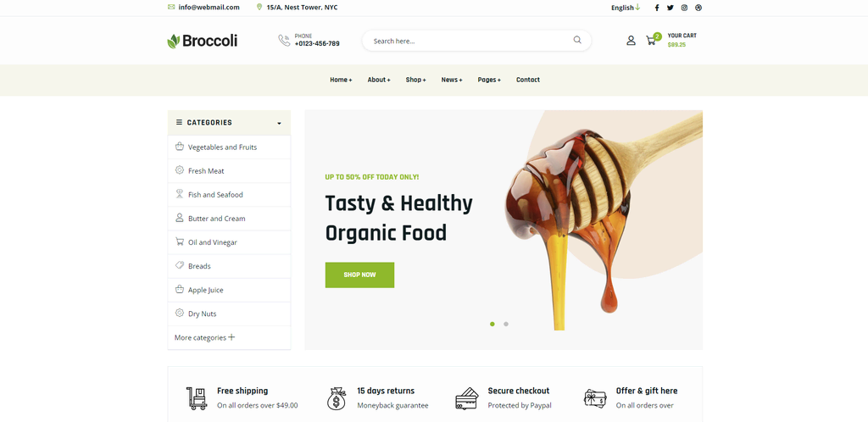
Task: Select the first green slider dot
Action: 492,324
